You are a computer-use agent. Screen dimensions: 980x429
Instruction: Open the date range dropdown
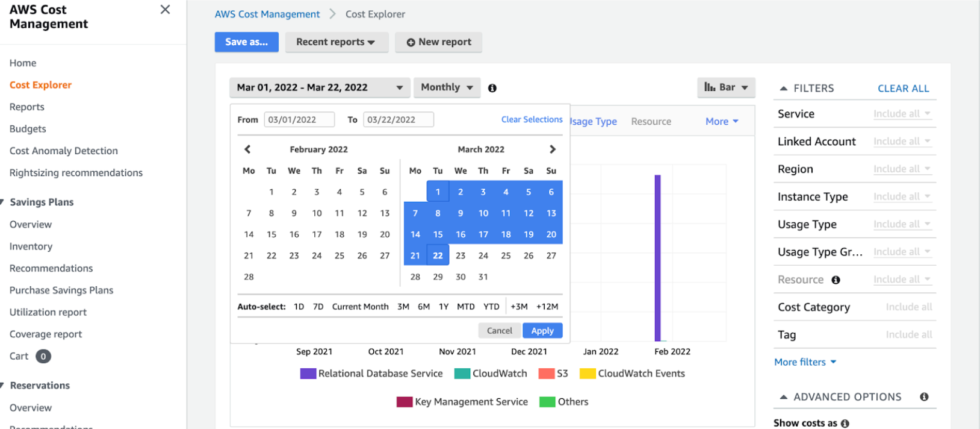320,87
